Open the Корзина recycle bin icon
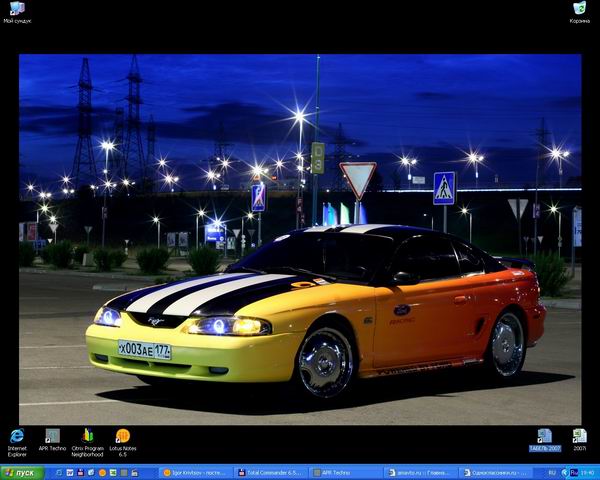Screen dimensions: 600x480 point(579,9)
